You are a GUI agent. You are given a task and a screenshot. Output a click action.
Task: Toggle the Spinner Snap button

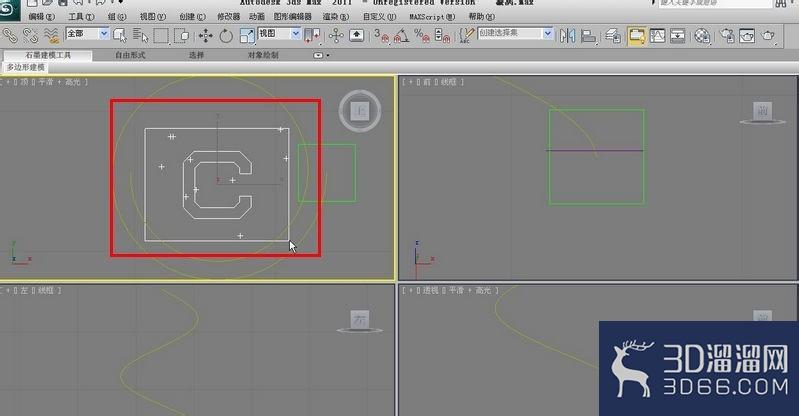click(x=442, y=35)
